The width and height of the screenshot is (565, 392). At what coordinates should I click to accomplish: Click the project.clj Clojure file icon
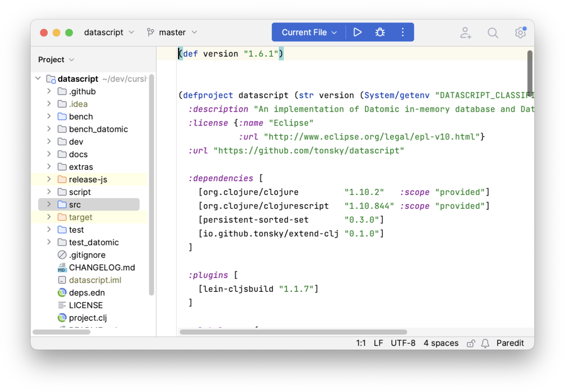[62, 318]
